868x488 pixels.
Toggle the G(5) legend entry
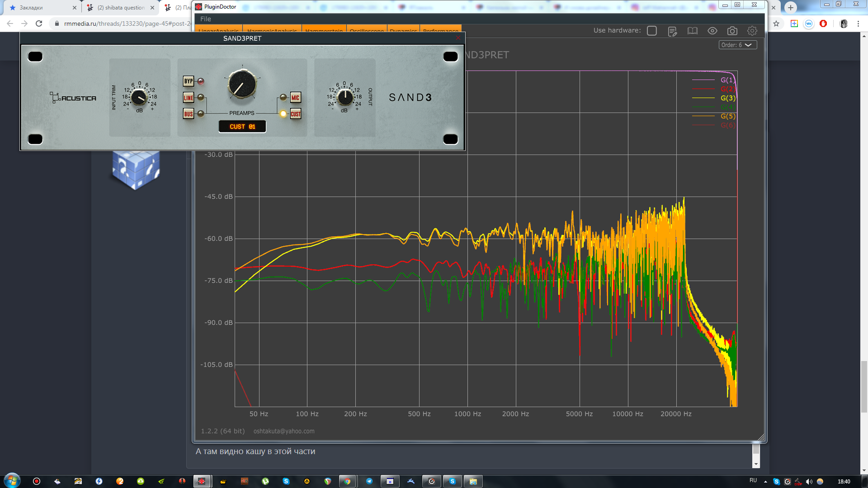[x=713, y=116]
